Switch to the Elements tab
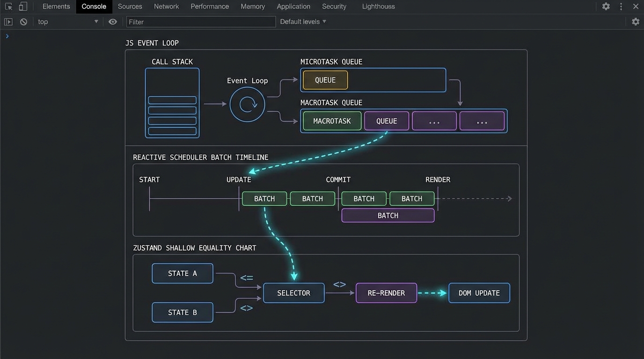644x359 pixels. [x=56, y=7]
